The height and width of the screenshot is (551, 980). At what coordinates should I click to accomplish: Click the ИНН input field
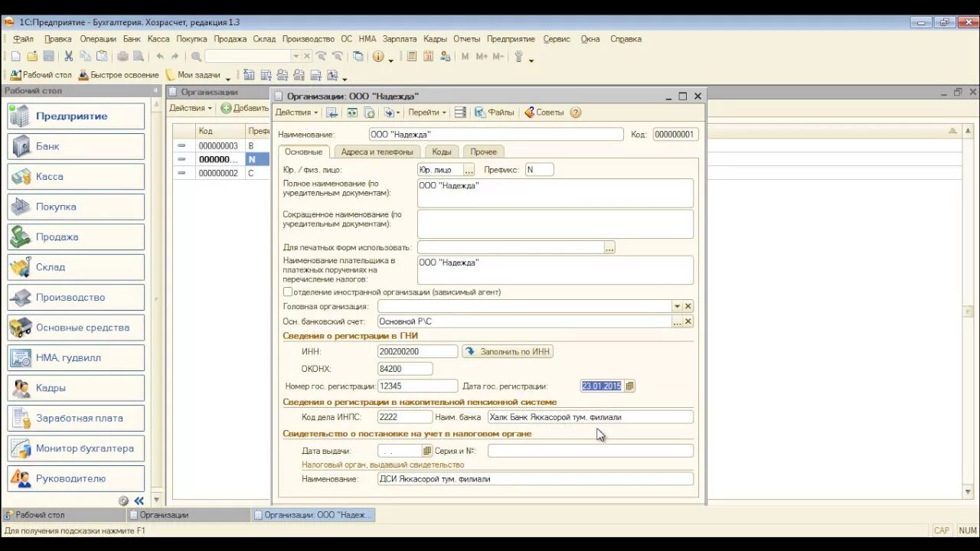click(x=417, y=352)
